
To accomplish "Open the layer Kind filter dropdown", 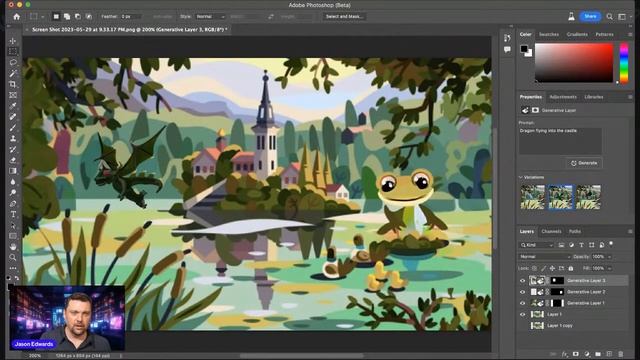I will [x=536, y=245].
